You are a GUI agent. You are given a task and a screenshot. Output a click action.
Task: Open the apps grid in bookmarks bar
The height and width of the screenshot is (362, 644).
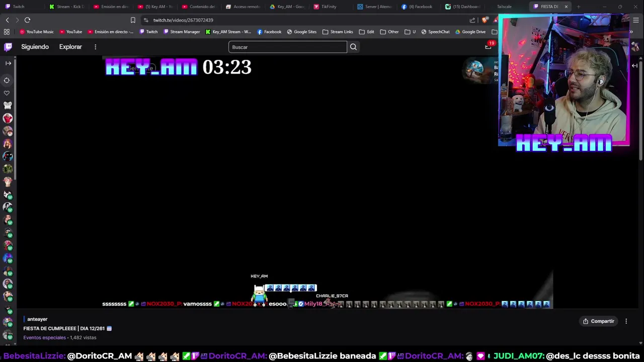pos(7,32)
